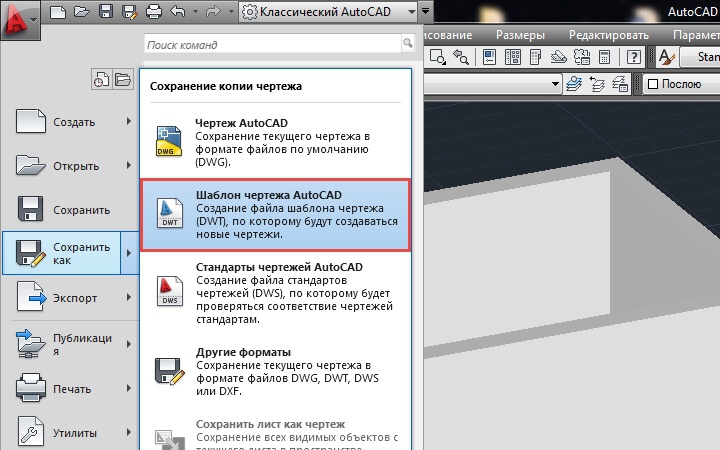Choose Шаблон чертежа AutoCAD DWT option

click(x=276, y=214)
